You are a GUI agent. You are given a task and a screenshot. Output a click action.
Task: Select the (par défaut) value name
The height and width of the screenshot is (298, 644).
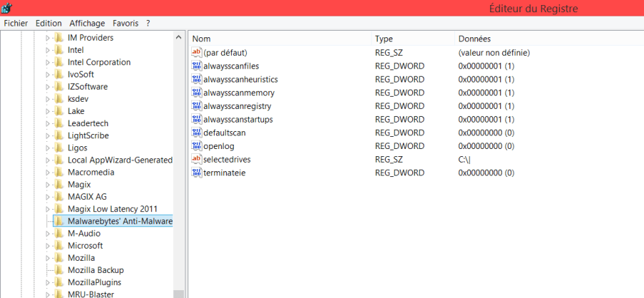pyautogui.click(x=225, y=52)
